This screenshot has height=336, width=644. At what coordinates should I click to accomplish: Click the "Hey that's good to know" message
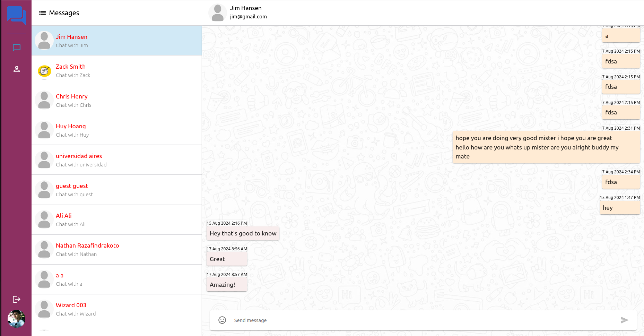243,233
